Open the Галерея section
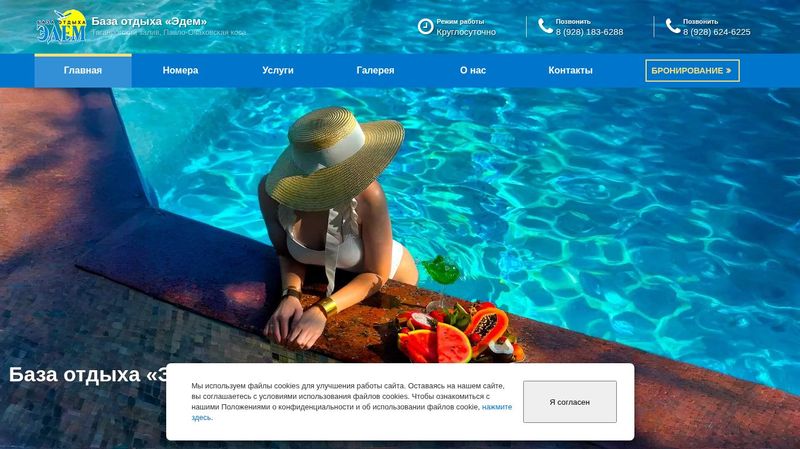The width and height of the screenshot is (800, 449). click(375, 70)
